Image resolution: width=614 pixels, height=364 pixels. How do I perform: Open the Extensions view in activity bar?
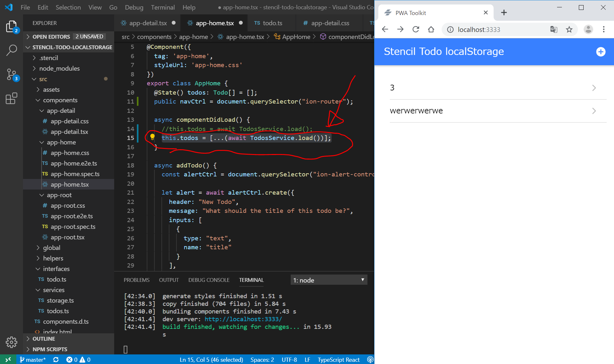point(12,98)
